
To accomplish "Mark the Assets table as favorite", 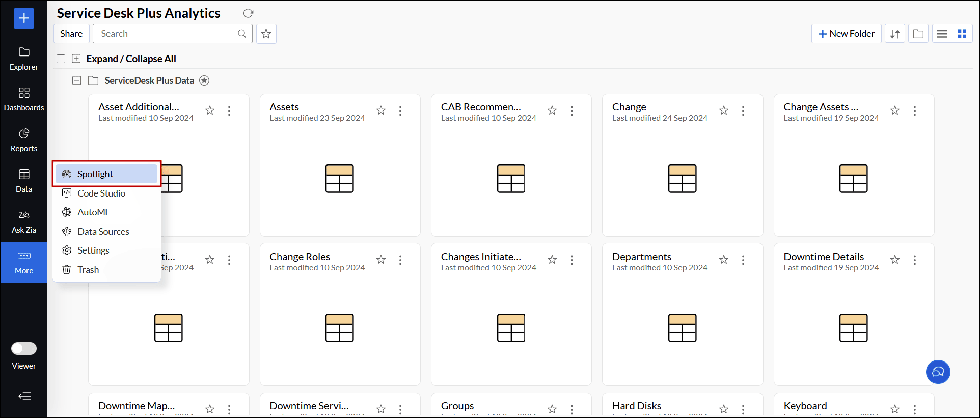I will click(x=381, y=110).
